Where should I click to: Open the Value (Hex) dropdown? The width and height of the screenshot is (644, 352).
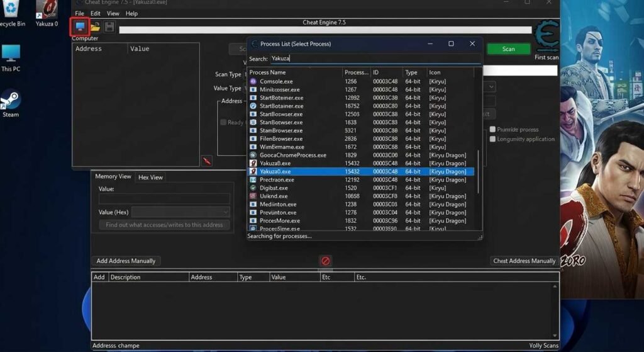[x=180, y=212]
